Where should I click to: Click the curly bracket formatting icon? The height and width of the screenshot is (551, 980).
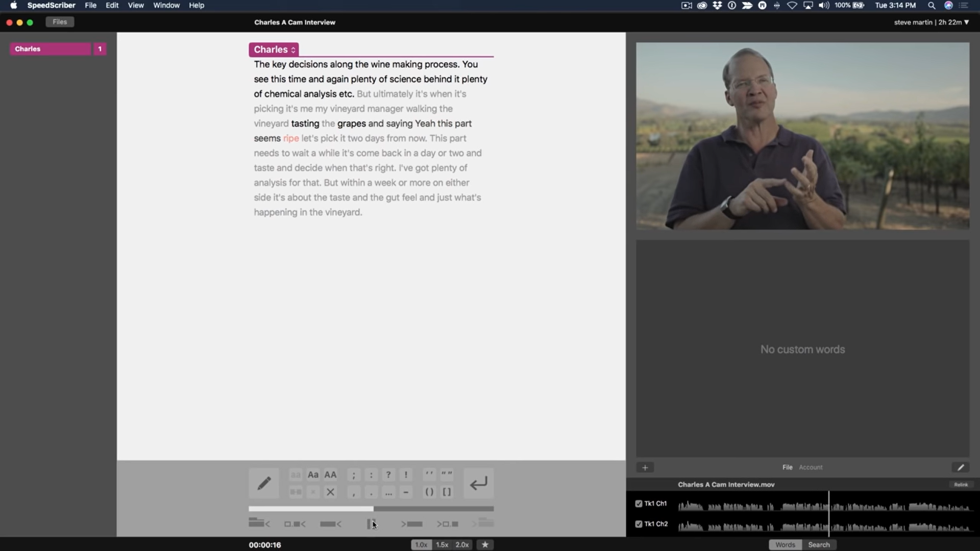446,492
